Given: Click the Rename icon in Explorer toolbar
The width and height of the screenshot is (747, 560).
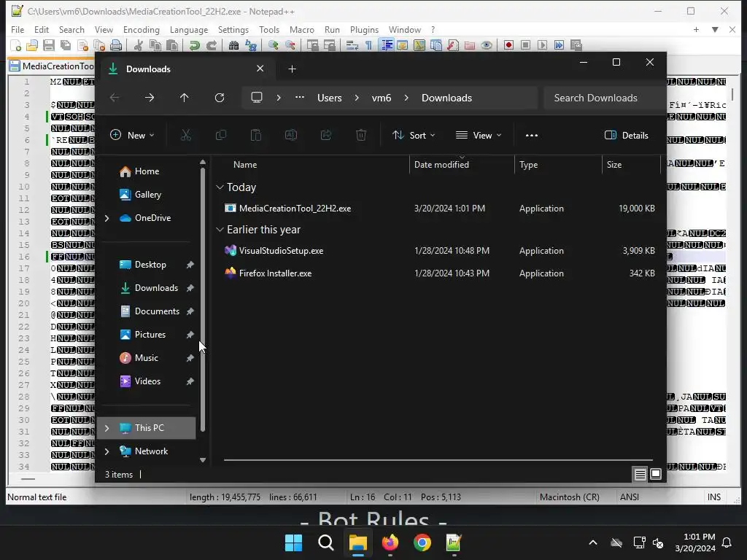Looking at the screenshot, I should tap(290, 135).
